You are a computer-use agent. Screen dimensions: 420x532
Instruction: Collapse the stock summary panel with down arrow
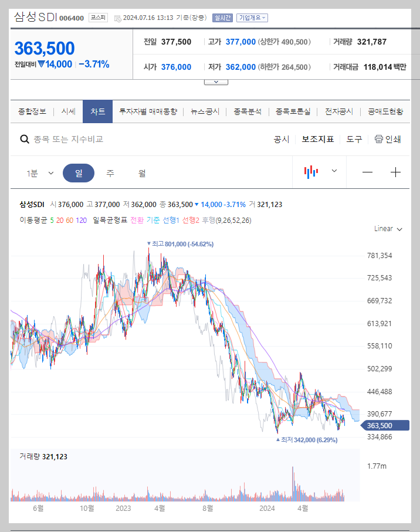216,81
